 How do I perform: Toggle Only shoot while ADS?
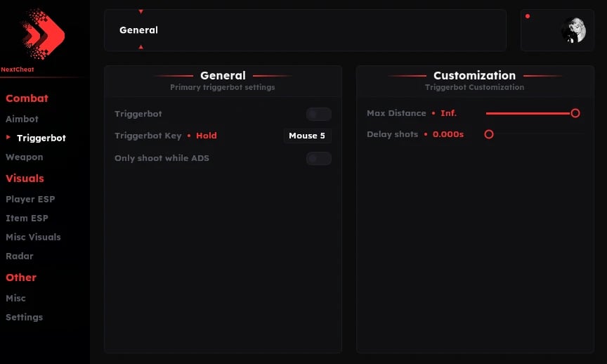[318, 158]
